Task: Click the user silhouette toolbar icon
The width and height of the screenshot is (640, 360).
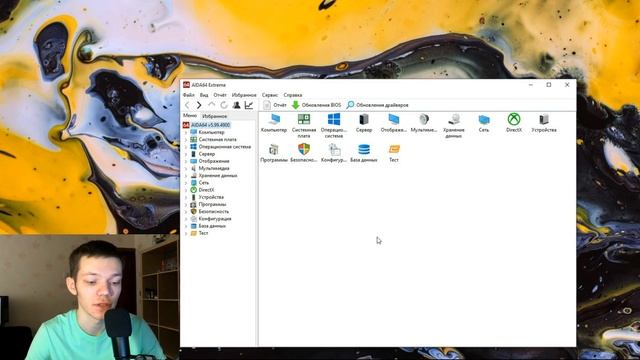Action: pyautogui.click(x=236, y=105)
